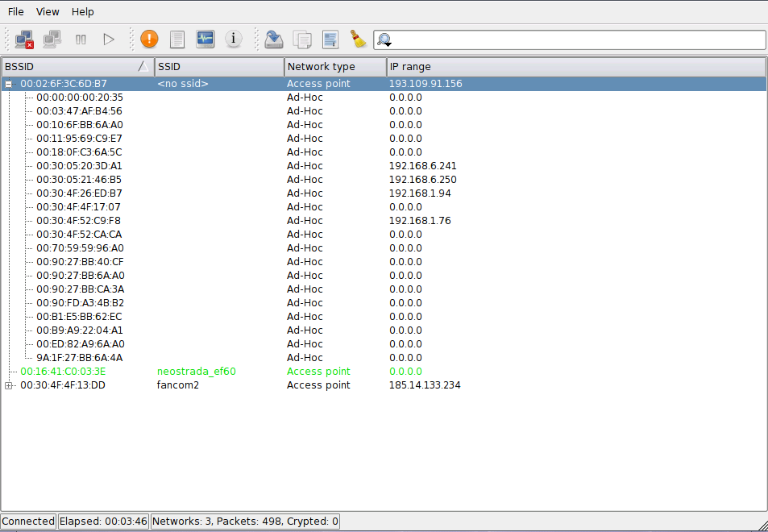Select the fancom2 SSID entry
The height and width of the screenshot is (532, 768).
click(178, 385)
